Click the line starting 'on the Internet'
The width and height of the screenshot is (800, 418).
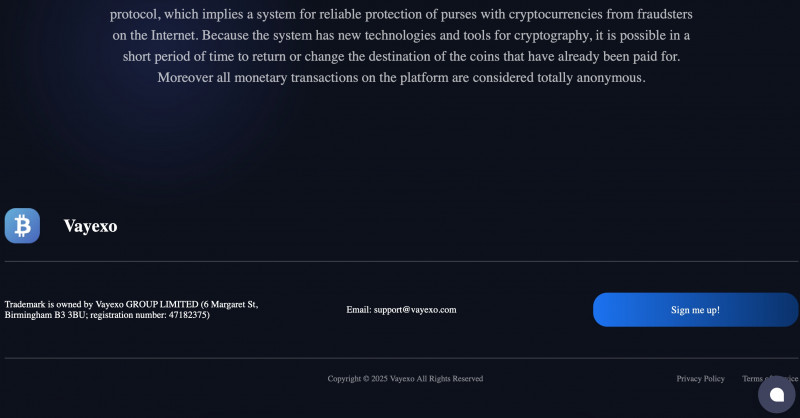click(401, 36)
